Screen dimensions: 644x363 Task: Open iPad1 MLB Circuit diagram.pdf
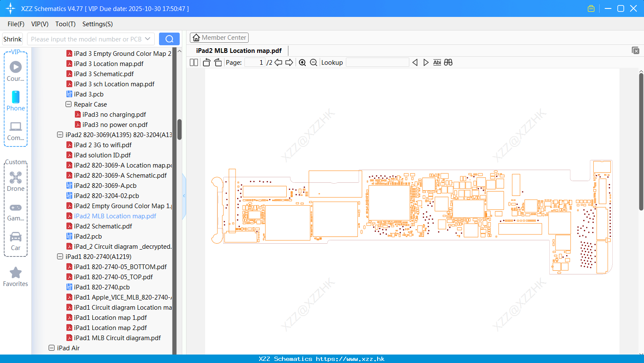coord(117,338)
